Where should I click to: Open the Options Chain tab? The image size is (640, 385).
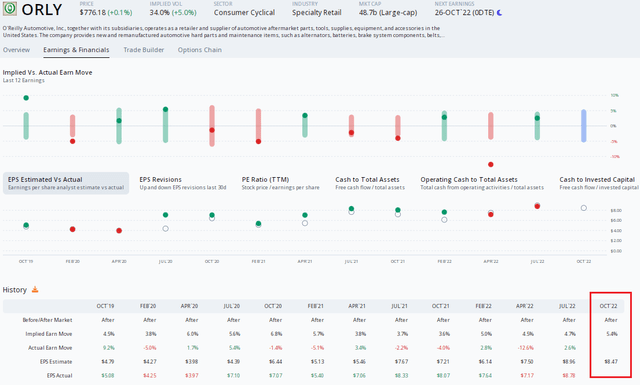click(200, 50)
